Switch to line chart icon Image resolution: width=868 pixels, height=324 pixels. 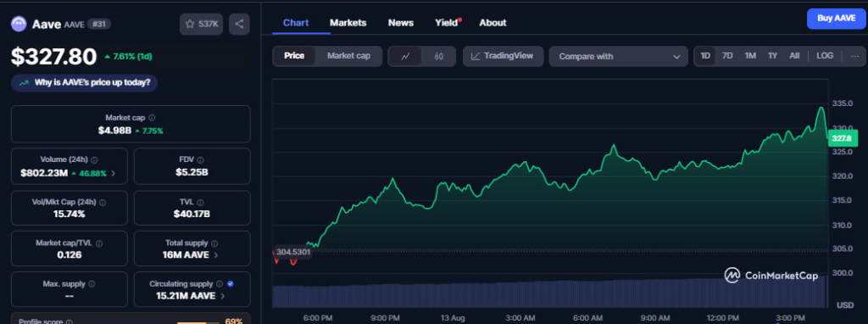(x=405, y=56)
